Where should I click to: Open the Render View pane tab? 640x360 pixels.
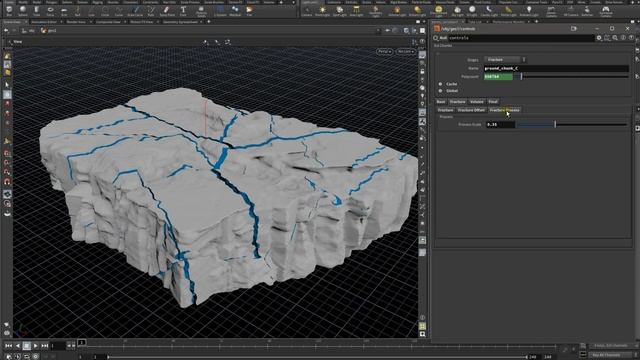(76, 22)
